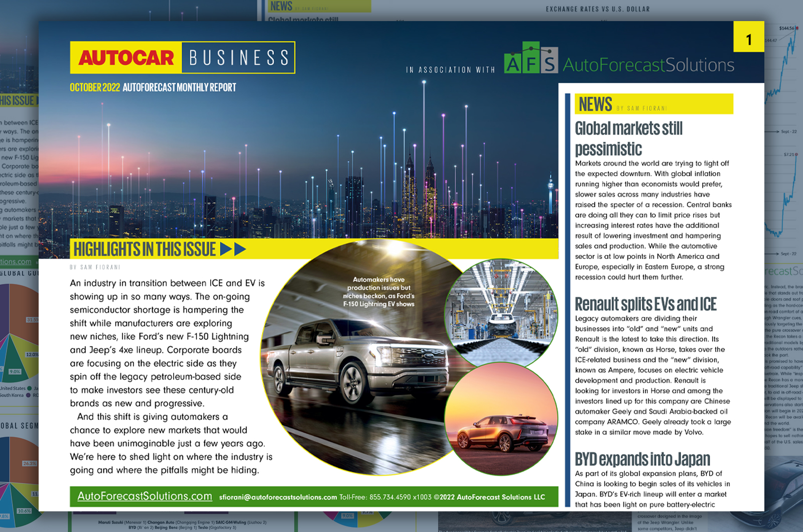Click 'OCTOBER 2022' date text
Screen dimensions: 803x532
(x=95, y=87)
